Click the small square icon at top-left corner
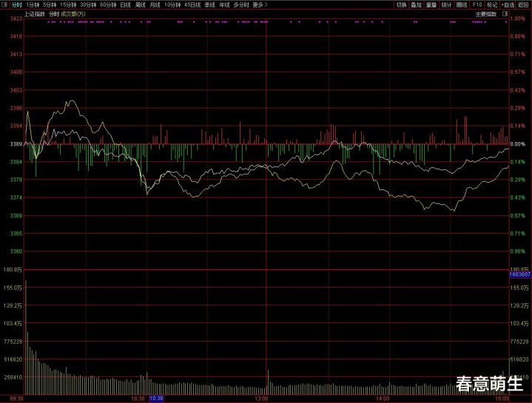532x403 pixels. (x=4, y=4)
